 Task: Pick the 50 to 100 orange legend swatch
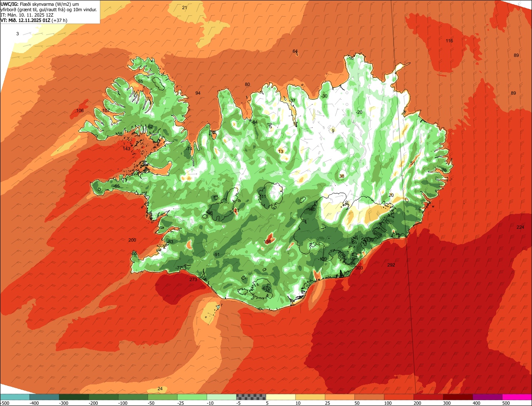click(x=369, y=397)
